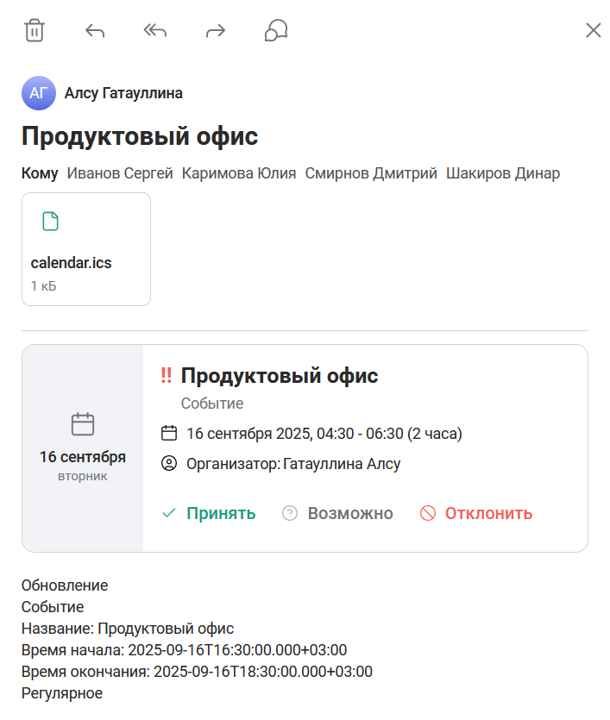Viewport: 610px width, 720px height.
Task: Open the calendar.ics attachment
Action: [x=85, y=263]
